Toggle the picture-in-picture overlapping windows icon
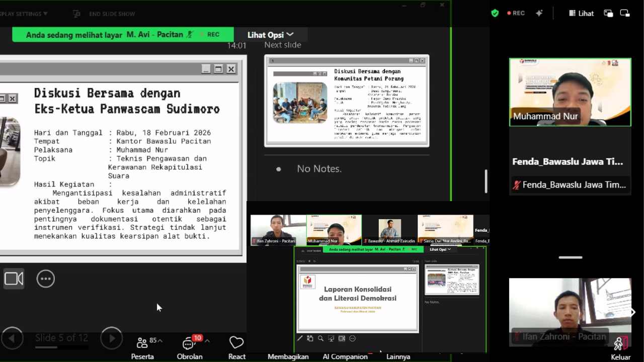644x362 pixels. pos(608,14)
